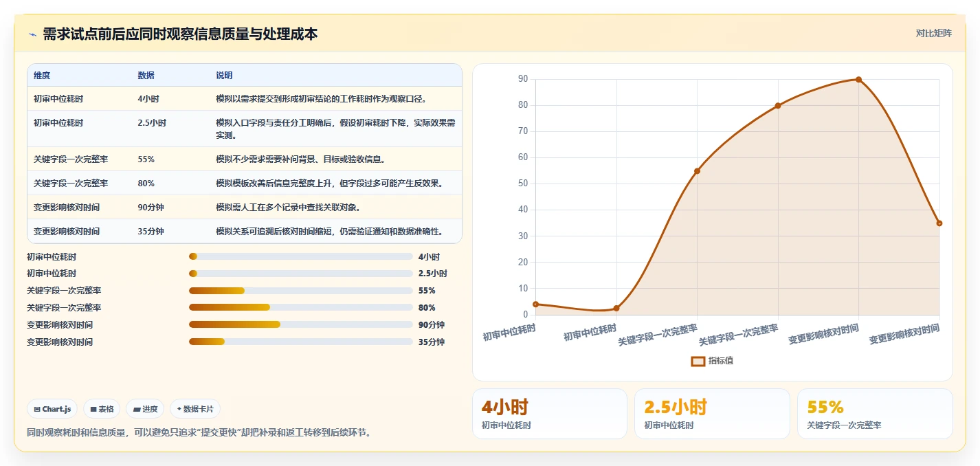Click the y-axis label 50

[x=523, y=184]
